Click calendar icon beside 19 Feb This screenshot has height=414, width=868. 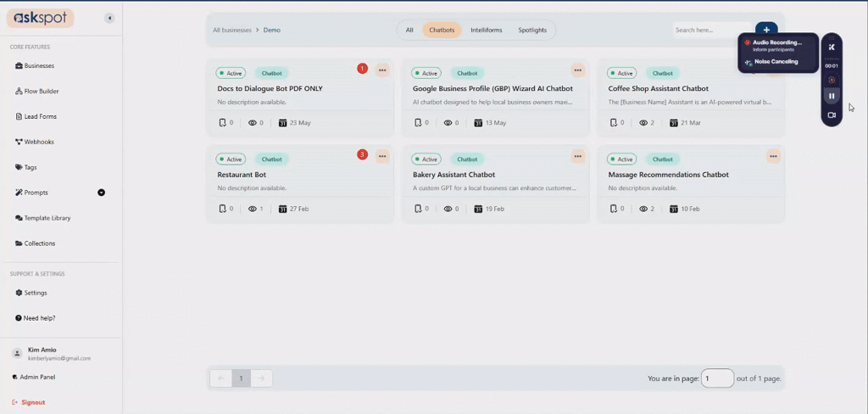[478, 209]
